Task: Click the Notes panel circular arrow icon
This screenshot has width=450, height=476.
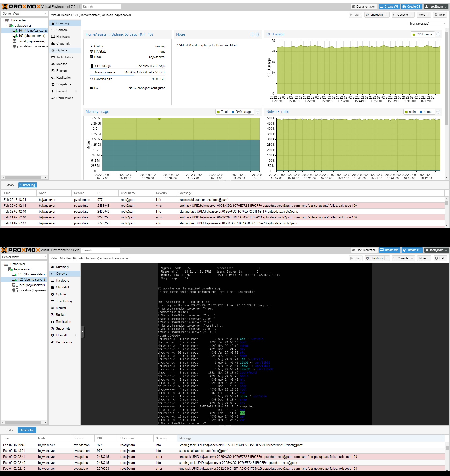Action: point(252,34)
